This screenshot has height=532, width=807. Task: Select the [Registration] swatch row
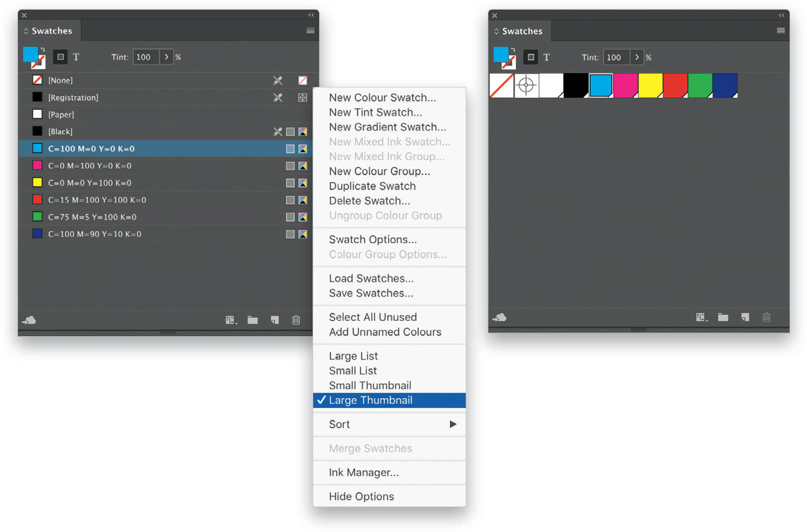pos(165,97)
